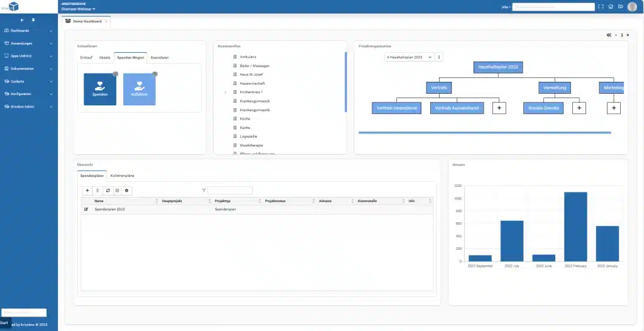Click the 2023 February bar in Umsatz chart
The height and width of the screenshot is (331, 644).
pyautogui.click(x=575, y=227)
